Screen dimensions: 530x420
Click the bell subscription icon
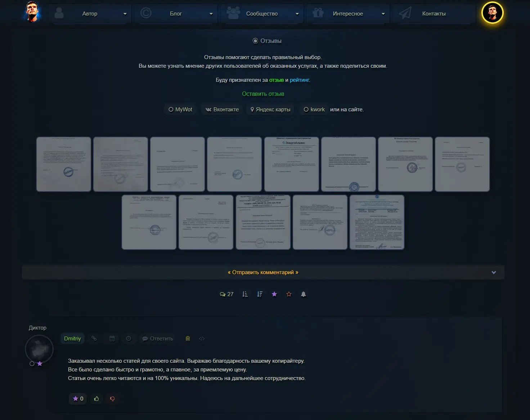[x=304, y=294]
